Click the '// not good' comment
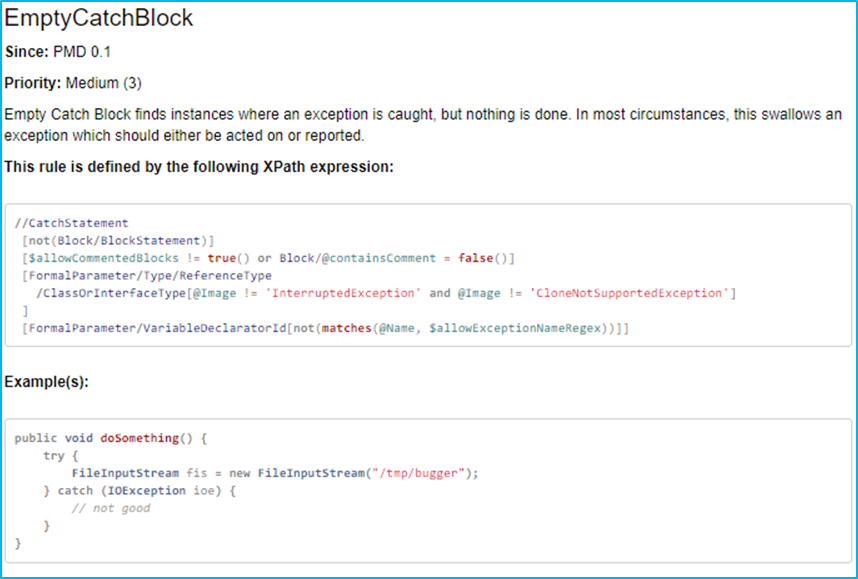858x579 pixels. point(111,508)
